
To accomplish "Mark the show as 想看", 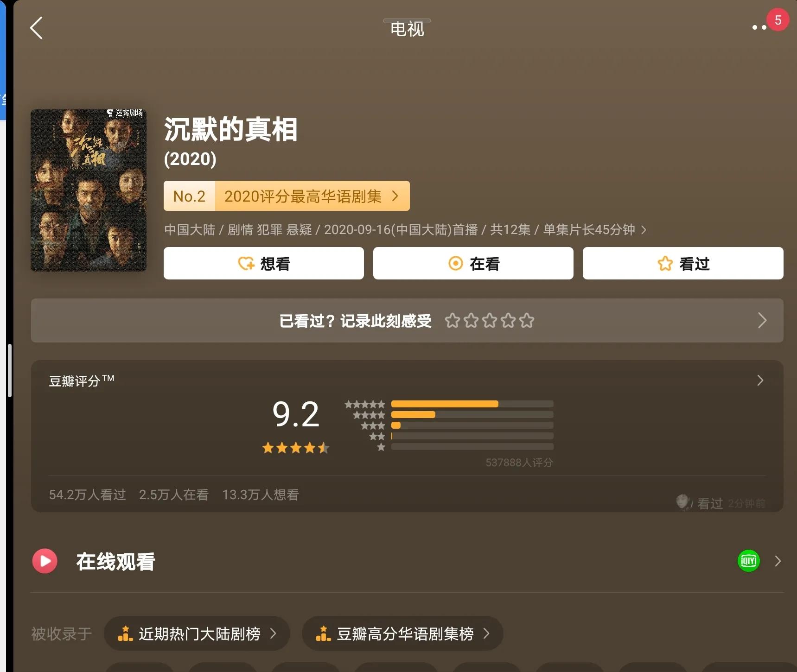I will coord(263,263).
